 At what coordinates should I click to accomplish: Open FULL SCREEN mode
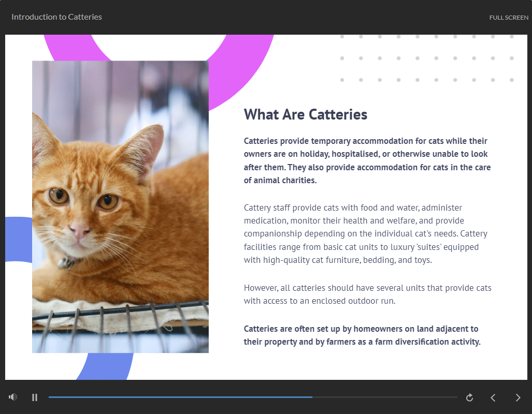pos(509,18)
